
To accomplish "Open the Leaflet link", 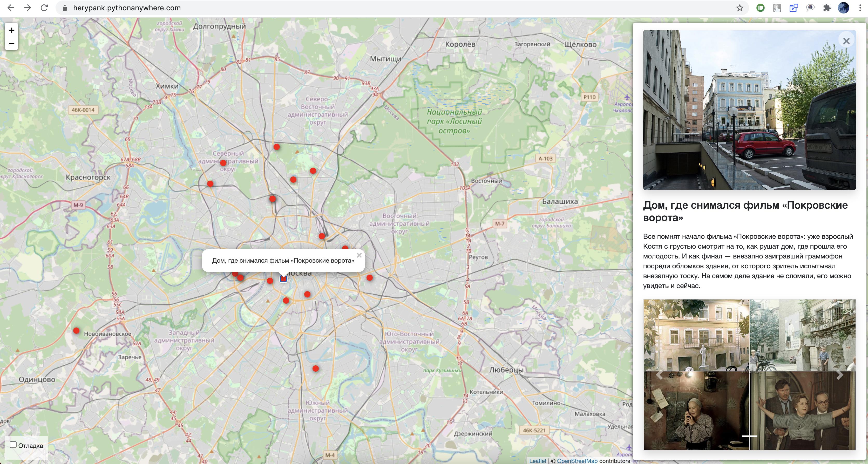I will [538, 461].
